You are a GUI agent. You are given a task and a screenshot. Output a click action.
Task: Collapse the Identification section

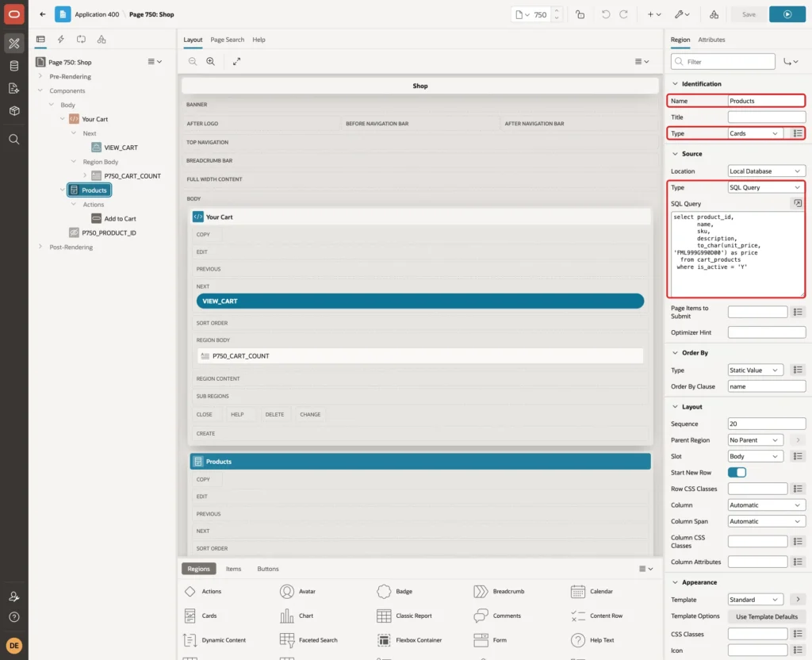(675, 84)
